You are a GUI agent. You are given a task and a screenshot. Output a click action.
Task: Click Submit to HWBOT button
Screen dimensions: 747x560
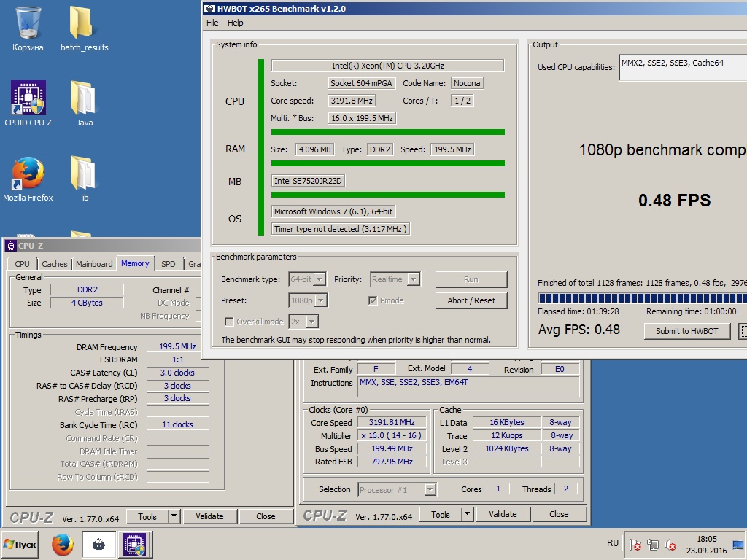click(x=687, y=331)
